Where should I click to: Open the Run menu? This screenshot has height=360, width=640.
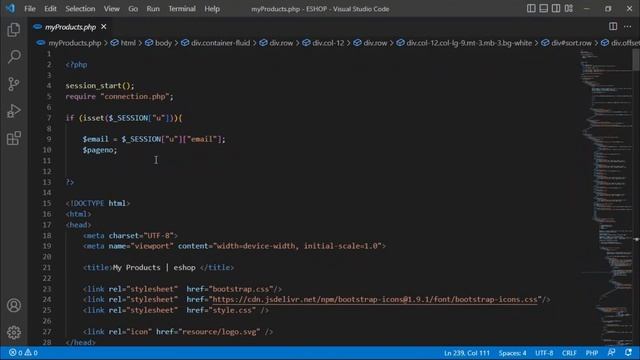pyautogui.click(x=153, y=9)
